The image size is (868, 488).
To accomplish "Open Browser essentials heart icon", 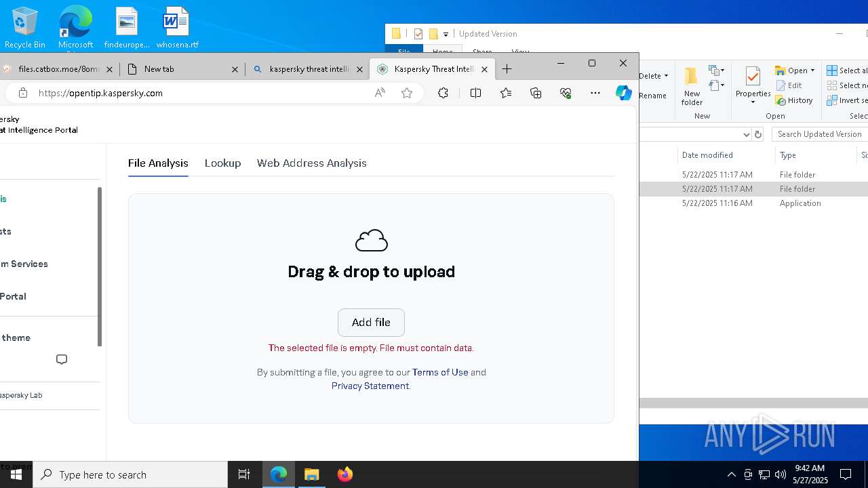I will (x=566, y=93).
